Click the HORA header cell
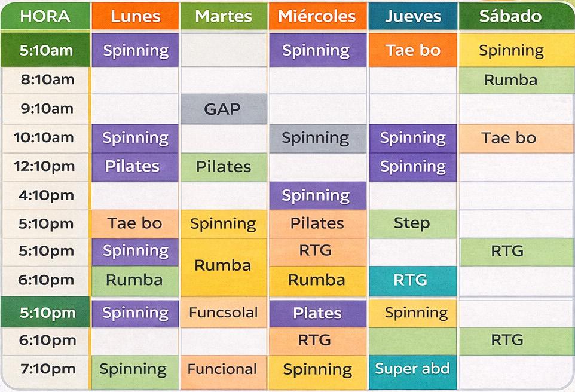The height and width of the screenshot is (392, 575). (x=45, y=16)
